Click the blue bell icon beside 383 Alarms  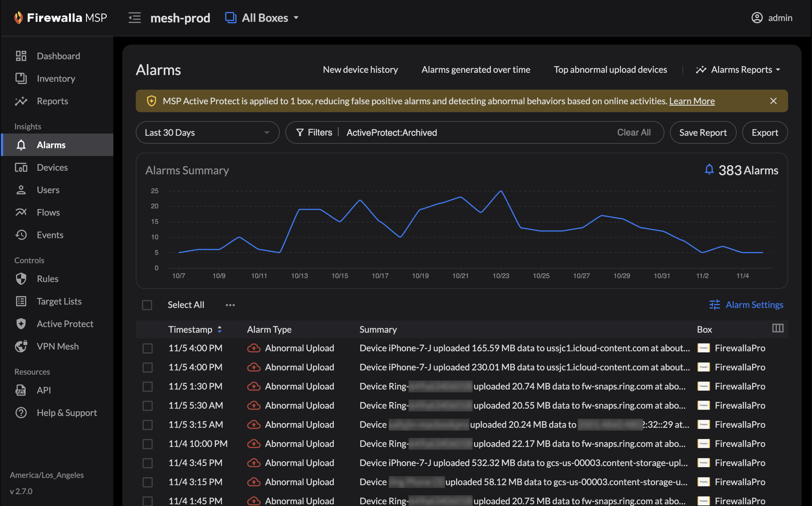(709, 169)
